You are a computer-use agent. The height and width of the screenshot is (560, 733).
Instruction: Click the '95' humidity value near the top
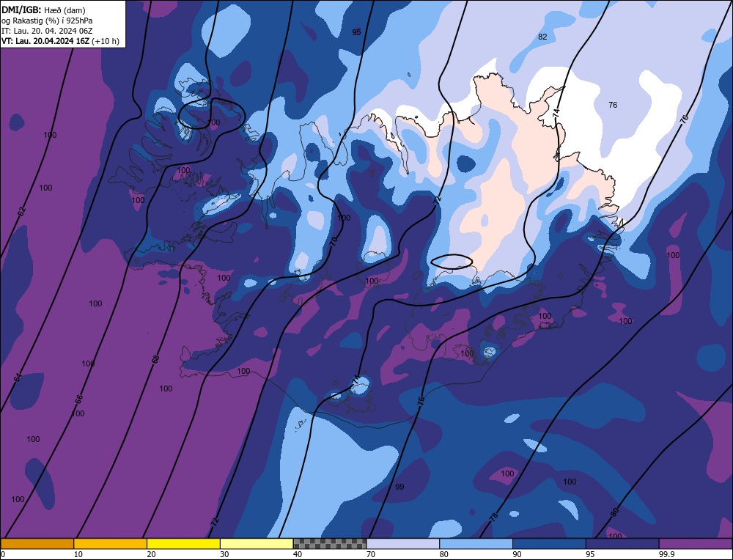(x=356, y=32)
